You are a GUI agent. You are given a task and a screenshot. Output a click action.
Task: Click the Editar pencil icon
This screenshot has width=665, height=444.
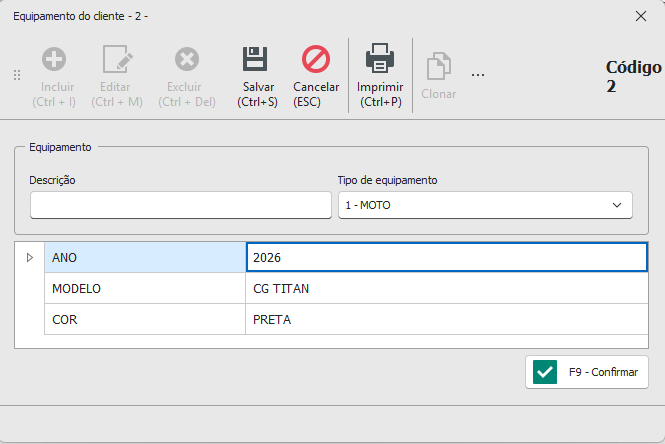pyautogui.click(x=117, y=59)
